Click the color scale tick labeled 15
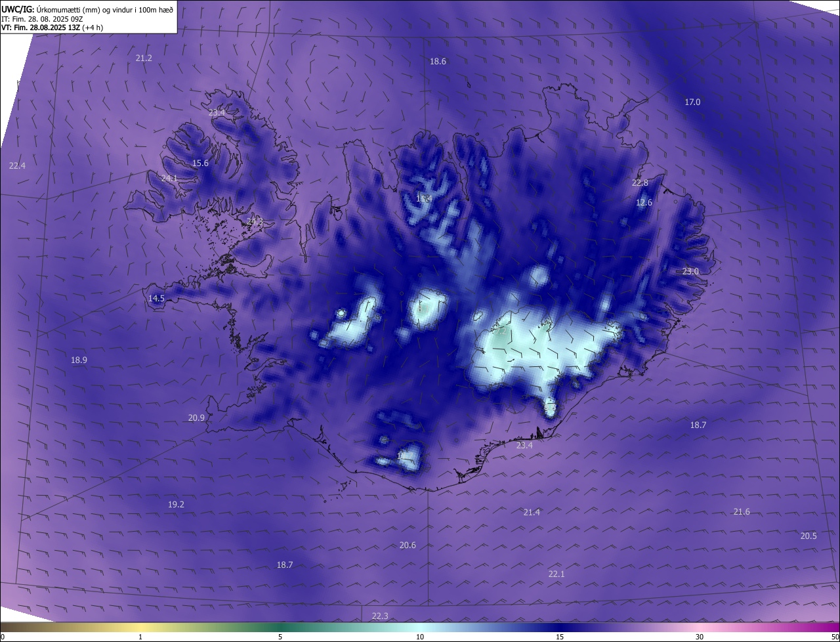 point(560,637)
